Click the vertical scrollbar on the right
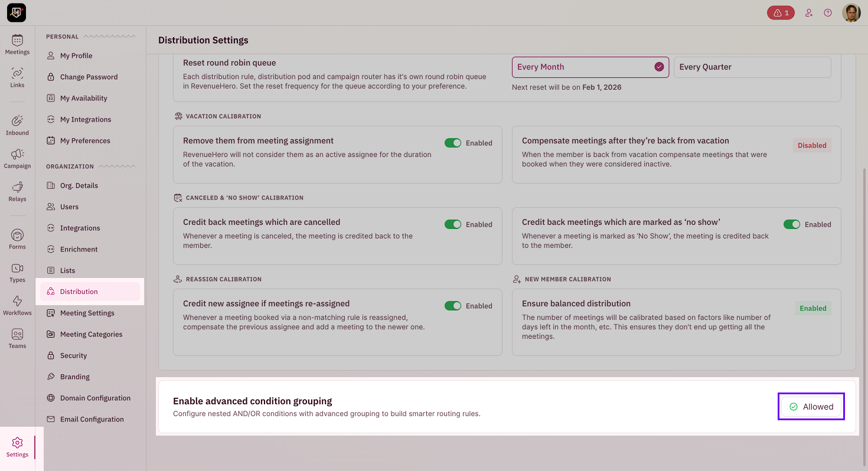868x471 pixels. click(x=863, y=236)
